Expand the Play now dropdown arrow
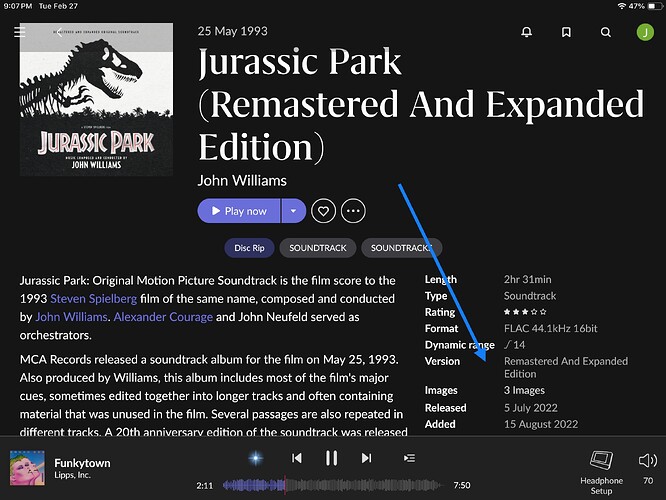 (x=293, y=211)
